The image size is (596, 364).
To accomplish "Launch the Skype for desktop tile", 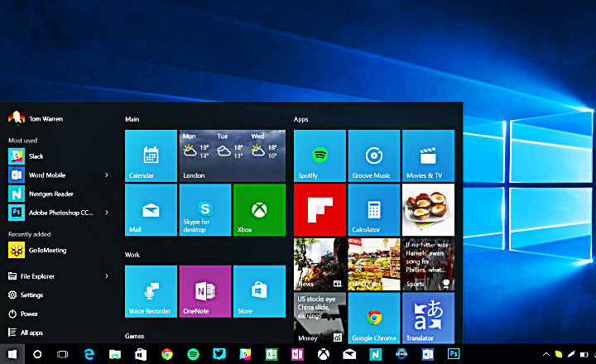I will coord(205,210).
